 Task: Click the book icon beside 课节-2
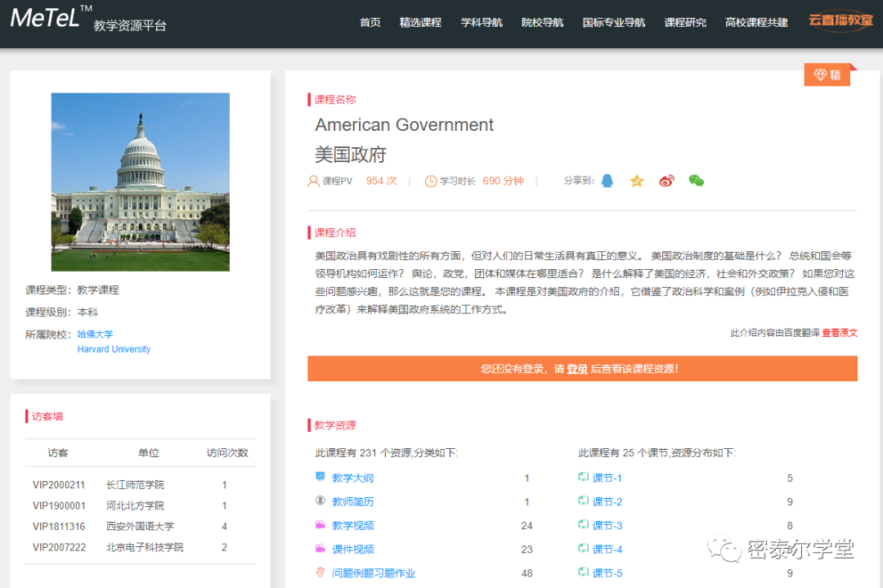tap(584, 500)
